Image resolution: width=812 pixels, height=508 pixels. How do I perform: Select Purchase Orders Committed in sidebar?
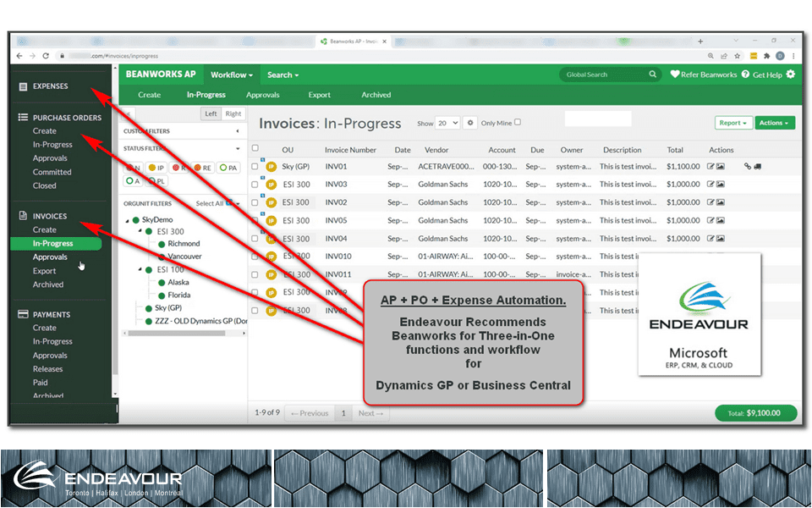coord(52,172)
